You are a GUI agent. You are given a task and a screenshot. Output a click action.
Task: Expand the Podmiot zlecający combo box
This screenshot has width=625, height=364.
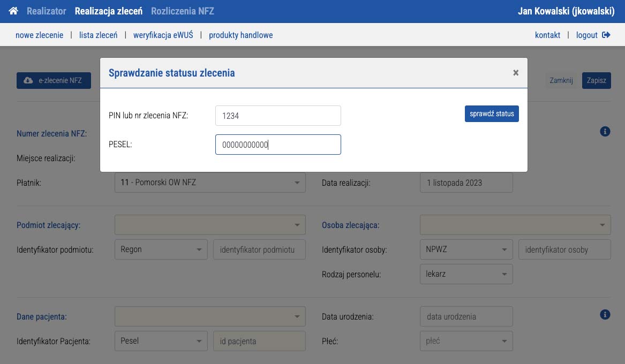(210, 225)
